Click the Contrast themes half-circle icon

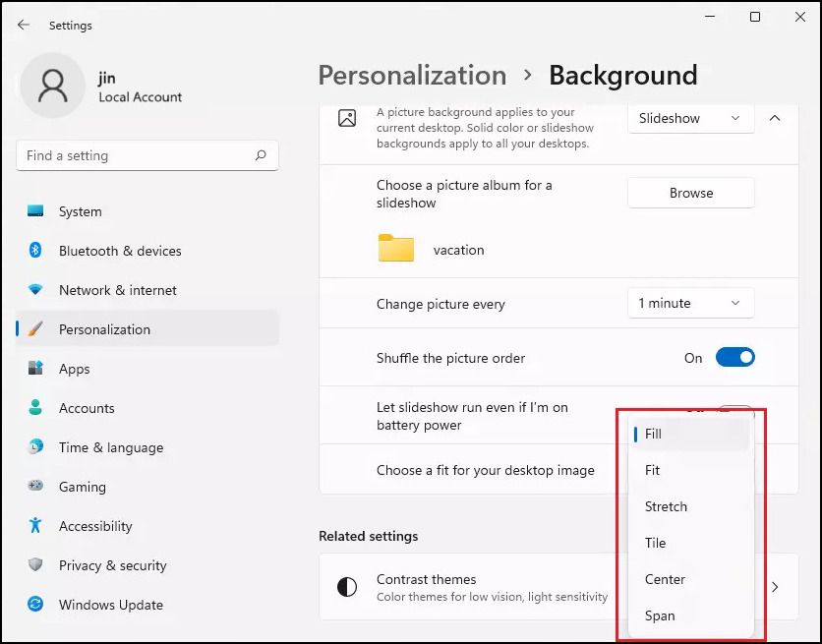click(346, 587)
